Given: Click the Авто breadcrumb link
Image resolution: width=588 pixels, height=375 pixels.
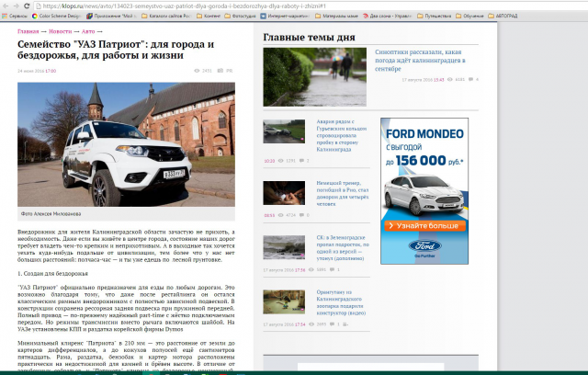Looking at the screenshot, I should click(x=88, y=31).
